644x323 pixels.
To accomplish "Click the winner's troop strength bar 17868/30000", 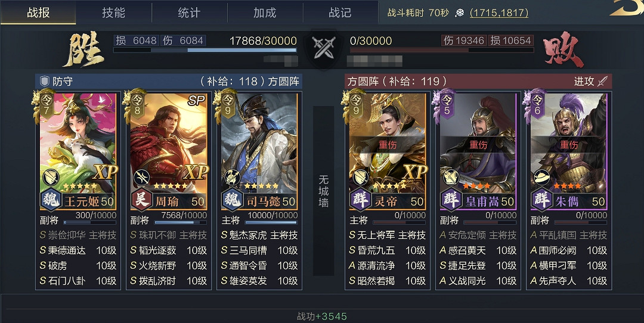I will point(205,50).
